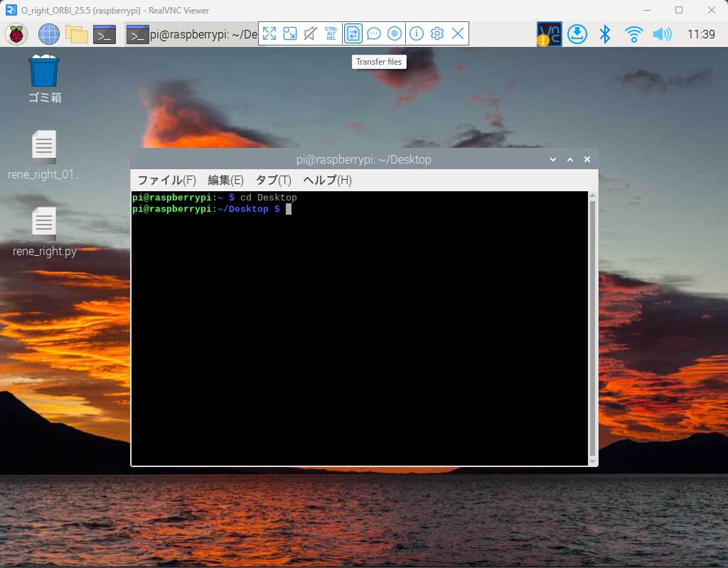Open VNC session settings
The width and height of the screenshot is (728, 568).
(436, 33)
